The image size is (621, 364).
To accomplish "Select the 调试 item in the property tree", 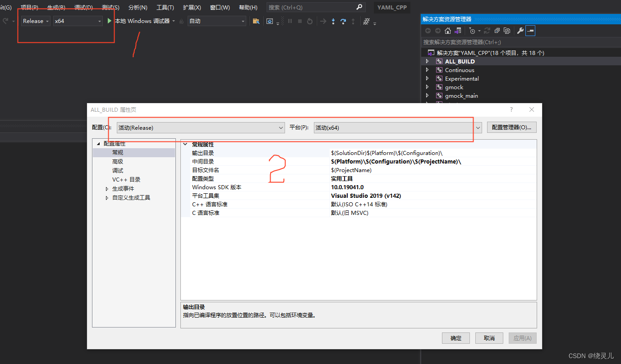I will 118,170.
